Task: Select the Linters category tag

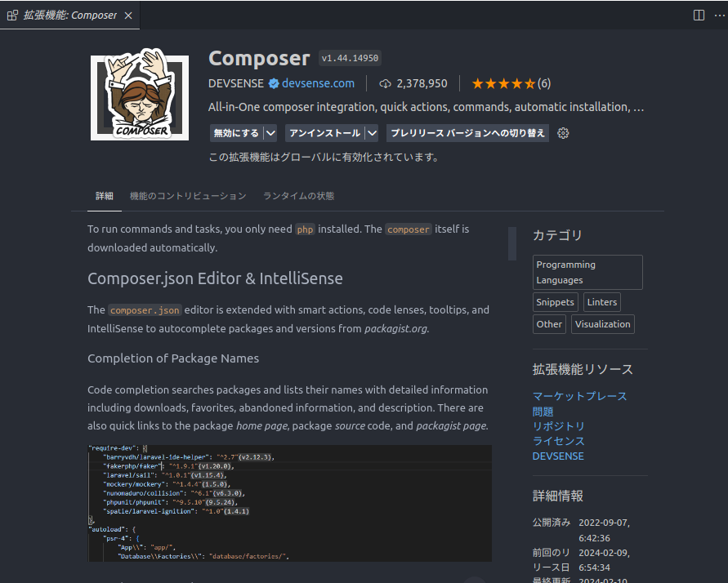Action: tap(601, 302)
